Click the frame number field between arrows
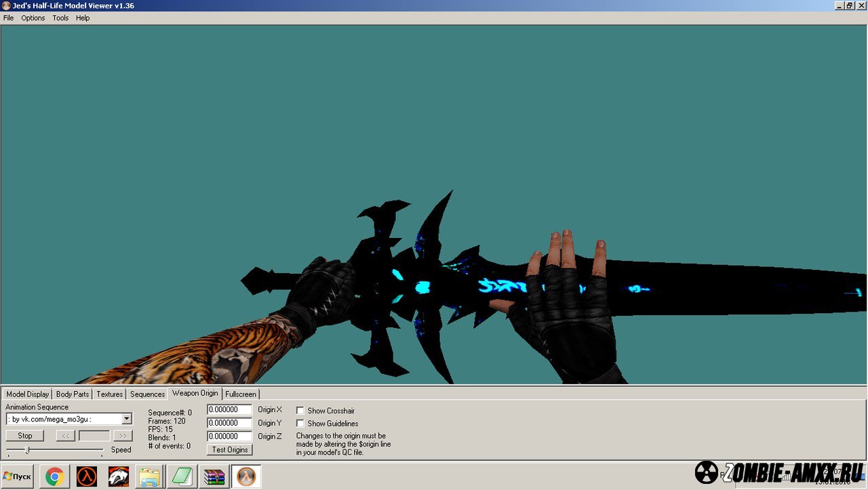 [x=94, y=436]
